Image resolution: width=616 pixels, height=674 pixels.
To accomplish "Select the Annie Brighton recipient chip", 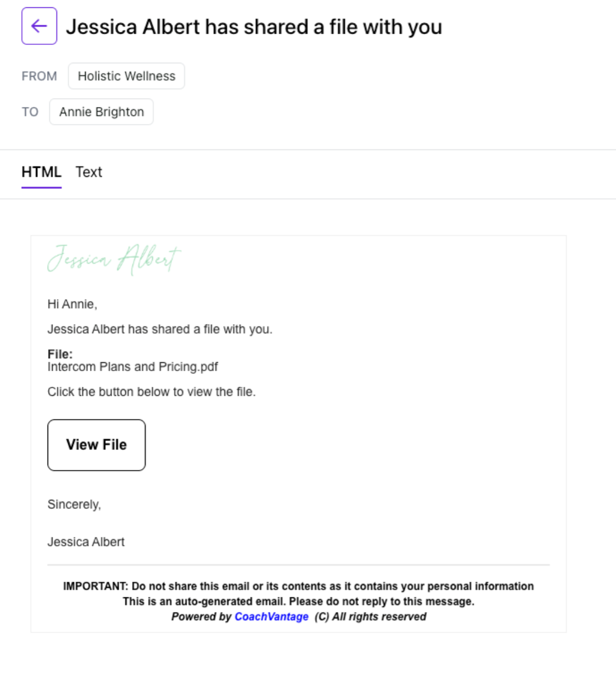I will coord(101,112).
